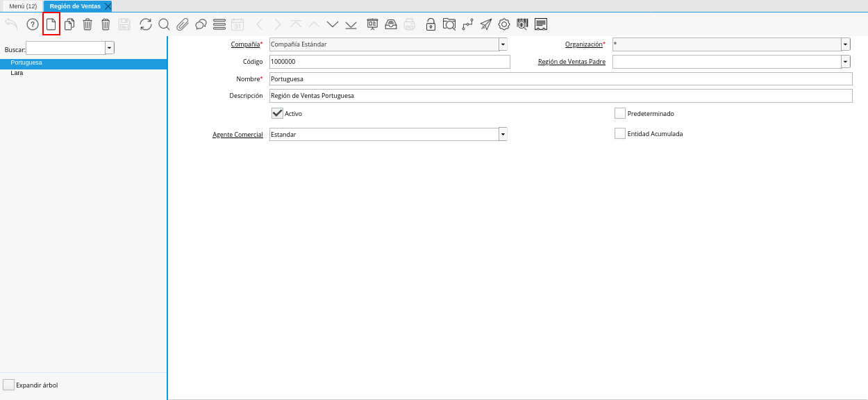
Task: Select the Lara region in tree
Action: (x=17, y=73)
